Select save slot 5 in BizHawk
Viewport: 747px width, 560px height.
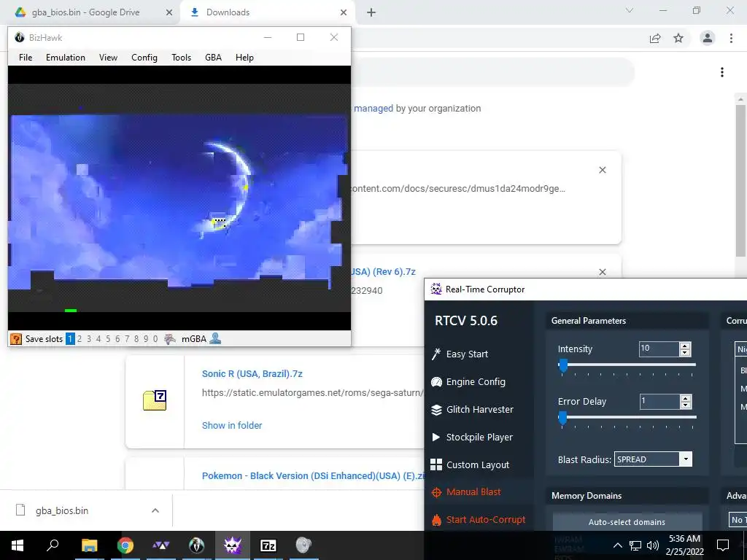(108, 339)
